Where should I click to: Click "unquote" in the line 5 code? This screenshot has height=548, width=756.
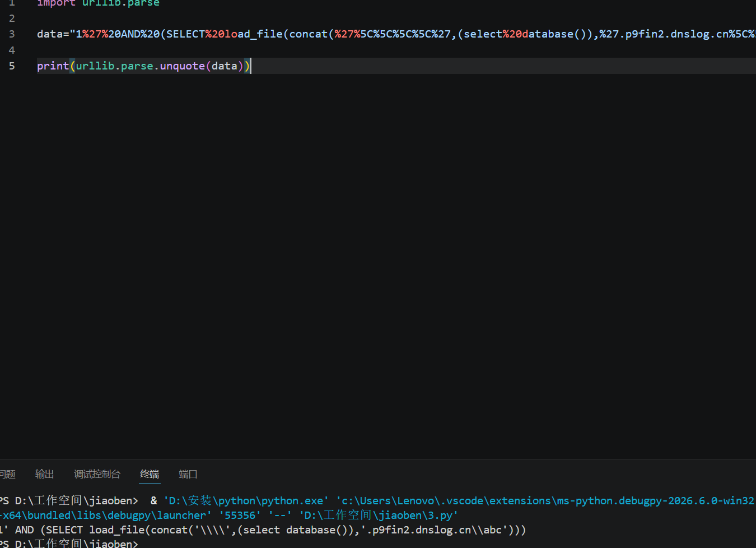[x=183, y=66]
